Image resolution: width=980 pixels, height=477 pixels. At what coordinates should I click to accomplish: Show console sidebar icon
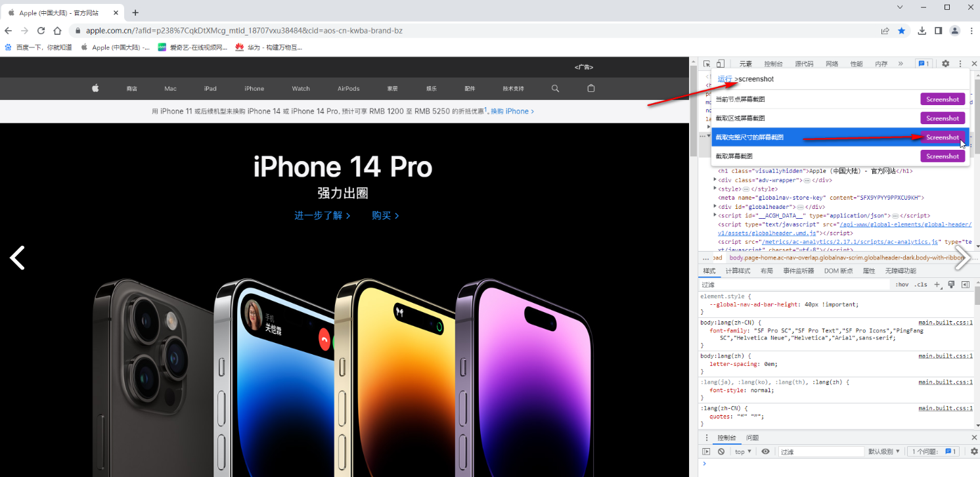tap(707, 451)
